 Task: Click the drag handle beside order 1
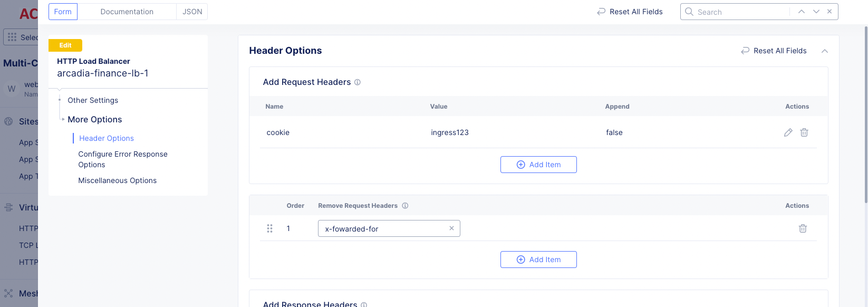269,228
